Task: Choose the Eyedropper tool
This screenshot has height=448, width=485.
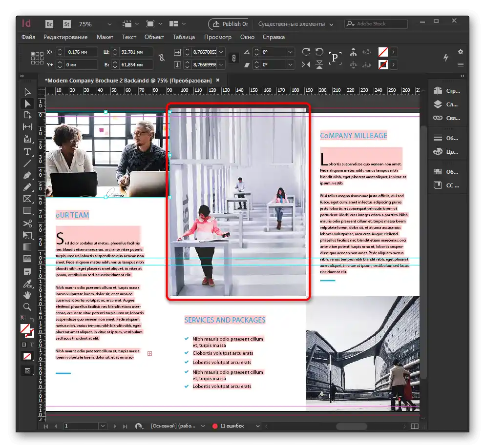Action: (x=27, y=283)
